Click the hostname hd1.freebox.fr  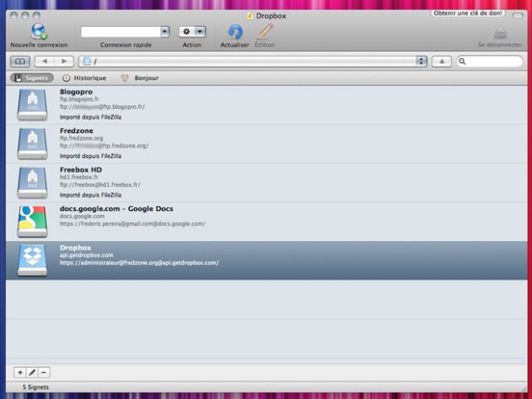[79, 177]
